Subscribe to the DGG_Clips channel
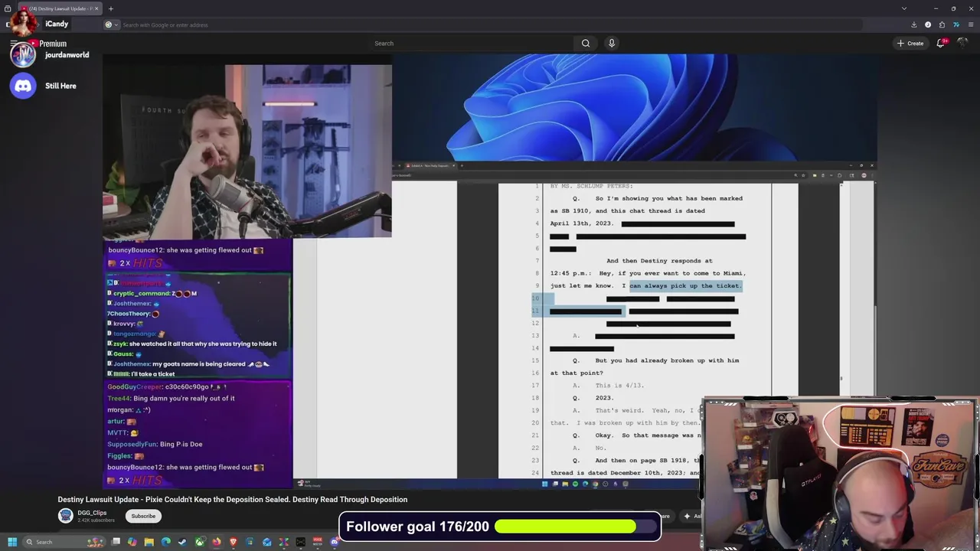This screenshot has height=551, width=980. click(x=143, y=516)
